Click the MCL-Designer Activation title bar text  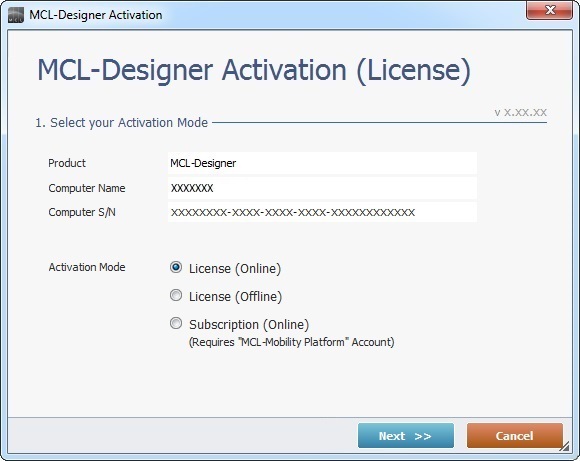pos(96,15)
